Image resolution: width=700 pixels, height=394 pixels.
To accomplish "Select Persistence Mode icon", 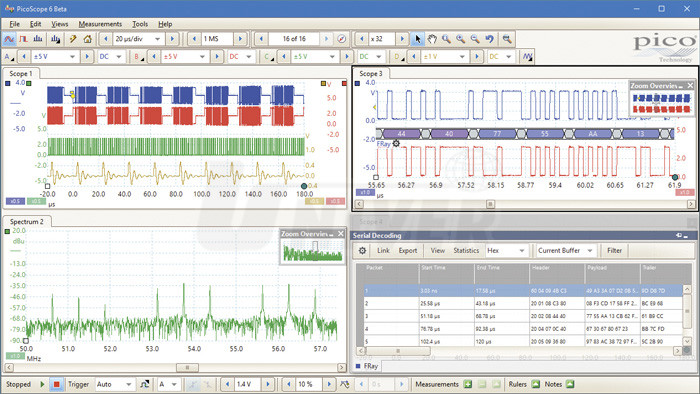I will (24, 39).
